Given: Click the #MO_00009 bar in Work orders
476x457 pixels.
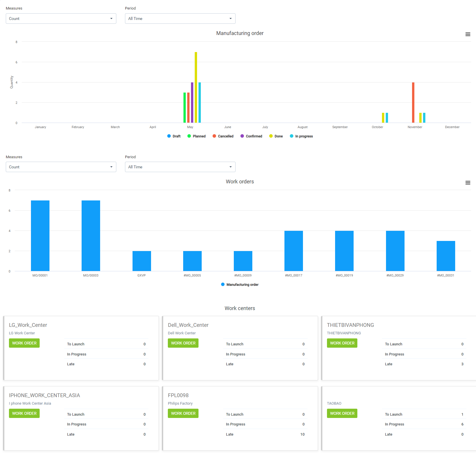Looking at the screenshot, I should (243, 261).
